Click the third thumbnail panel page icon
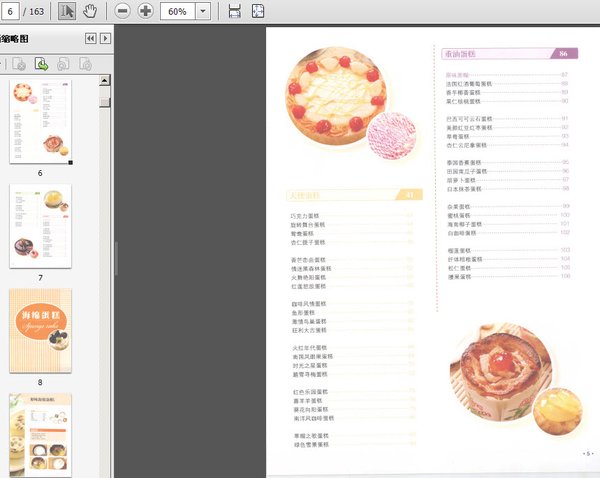The image size is (600, 478). pos(63,64)
